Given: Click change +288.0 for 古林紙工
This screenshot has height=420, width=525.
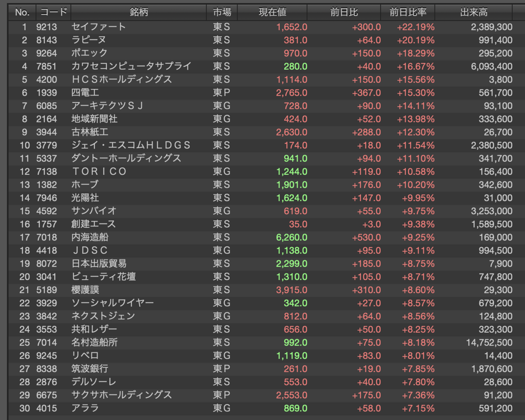Looking at the screenshot, I should click(x=367, y=132).
